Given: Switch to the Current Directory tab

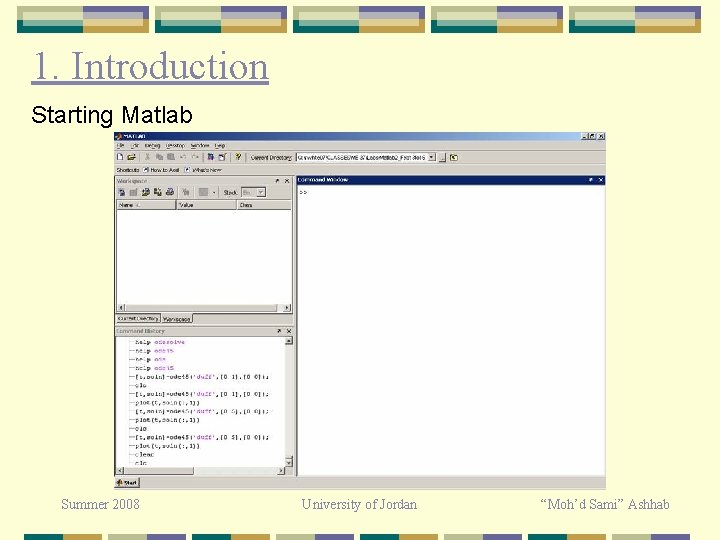Looking at the screenshot, I should tap(138, 318).
